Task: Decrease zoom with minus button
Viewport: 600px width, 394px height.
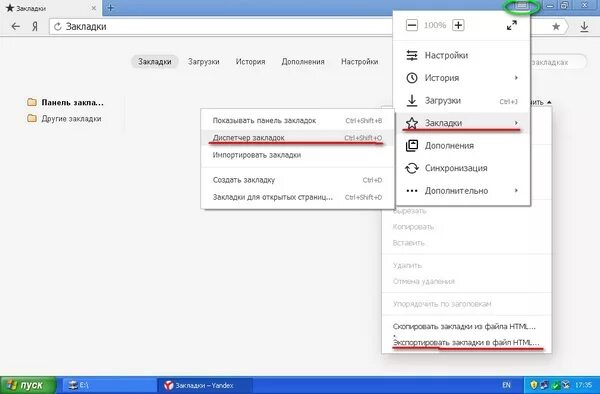Action: tap(412, 25)
